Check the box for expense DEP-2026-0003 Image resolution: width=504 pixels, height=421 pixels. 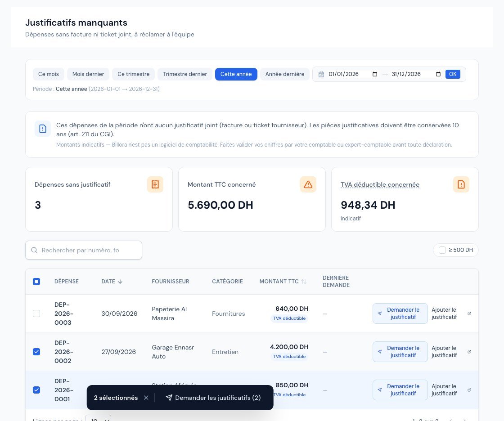36,314
